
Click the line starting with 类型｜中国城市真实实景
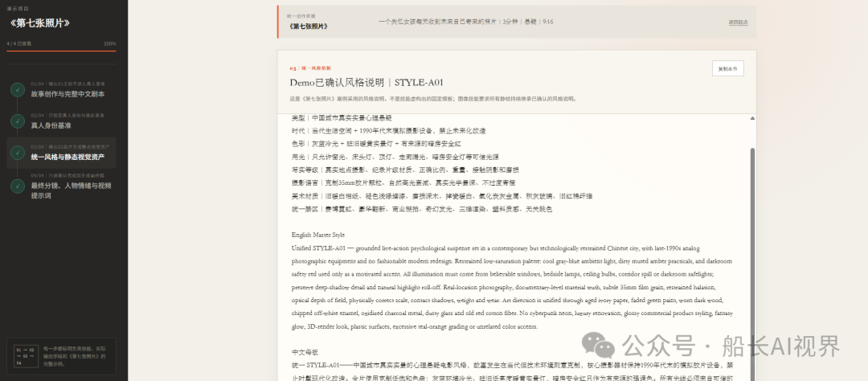click(x=342, y=118)
